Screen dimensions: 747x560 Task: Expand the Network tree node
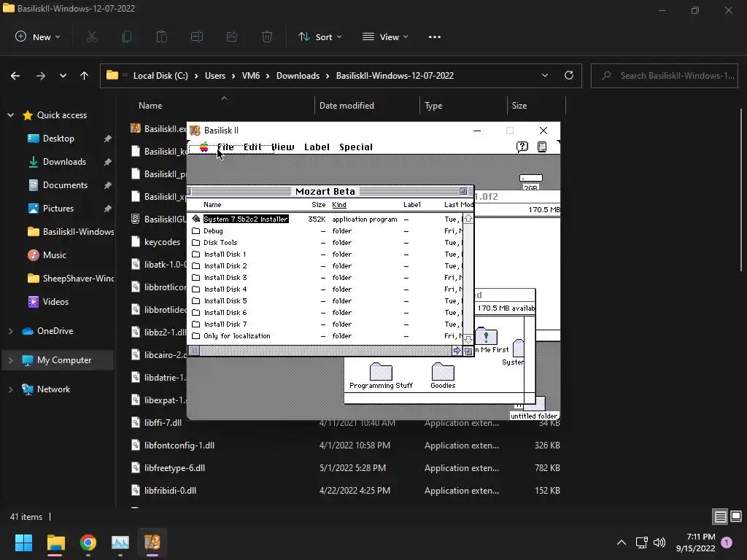click(x=10, y=389)
